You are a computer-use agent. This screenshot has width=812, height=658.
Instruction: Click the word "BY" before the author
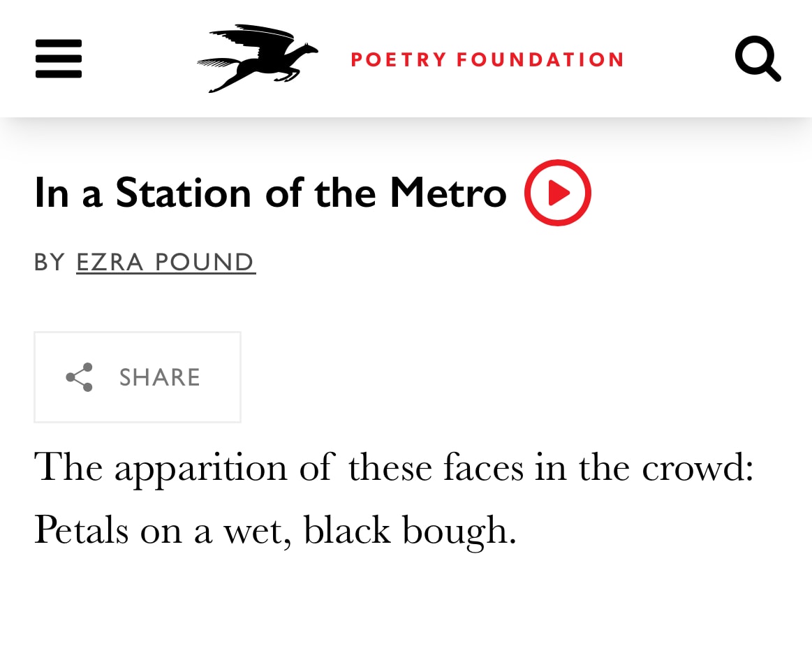(x=49, y=262)
